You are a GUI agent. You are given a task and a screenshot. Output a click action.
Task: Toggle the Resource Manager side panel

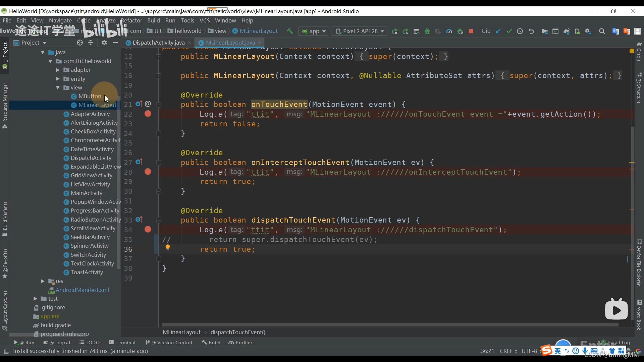click(5, 106)
